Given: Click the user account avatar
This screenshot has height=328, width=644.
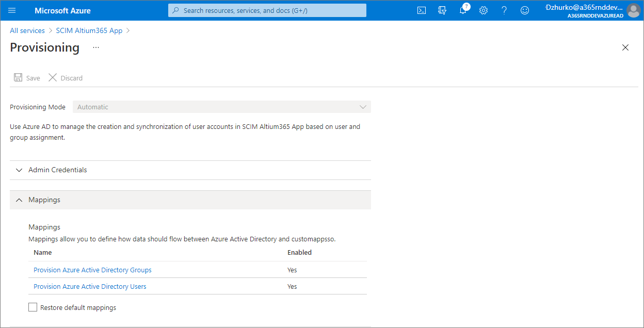Looking at the screenshot, I should coord(633,10).
